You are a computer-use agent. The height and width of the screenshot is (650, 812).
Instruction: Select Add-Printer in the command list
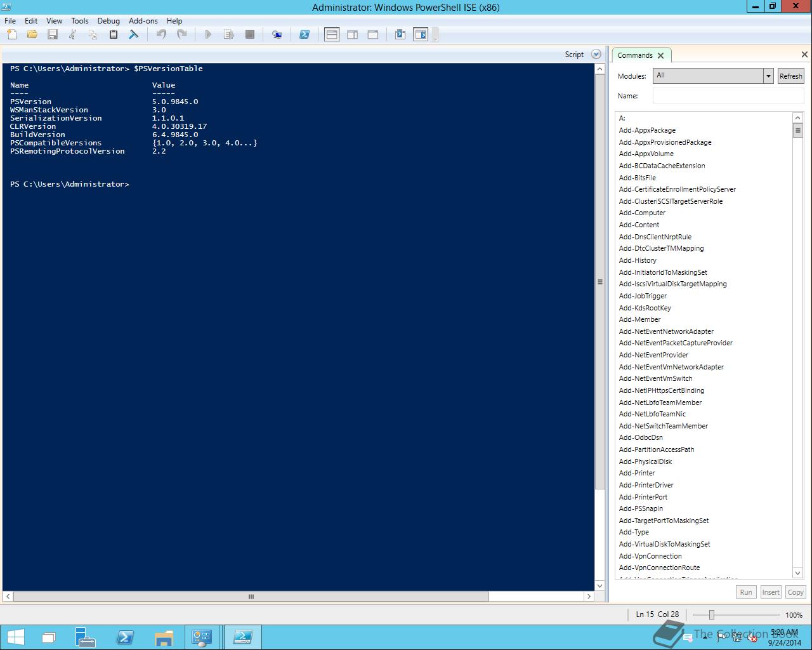click(x=637, y=473)
